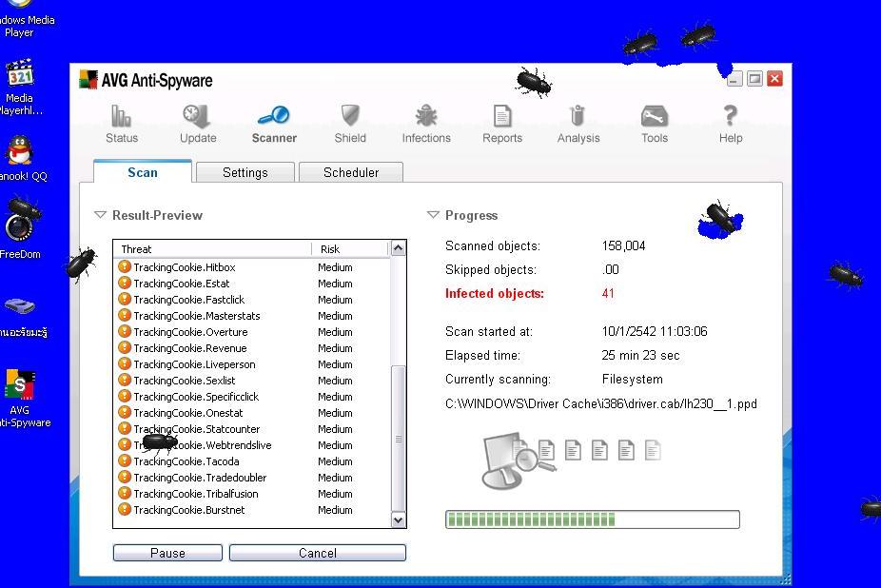
Task: Sort by Threat column header
Action: (213, 249)
